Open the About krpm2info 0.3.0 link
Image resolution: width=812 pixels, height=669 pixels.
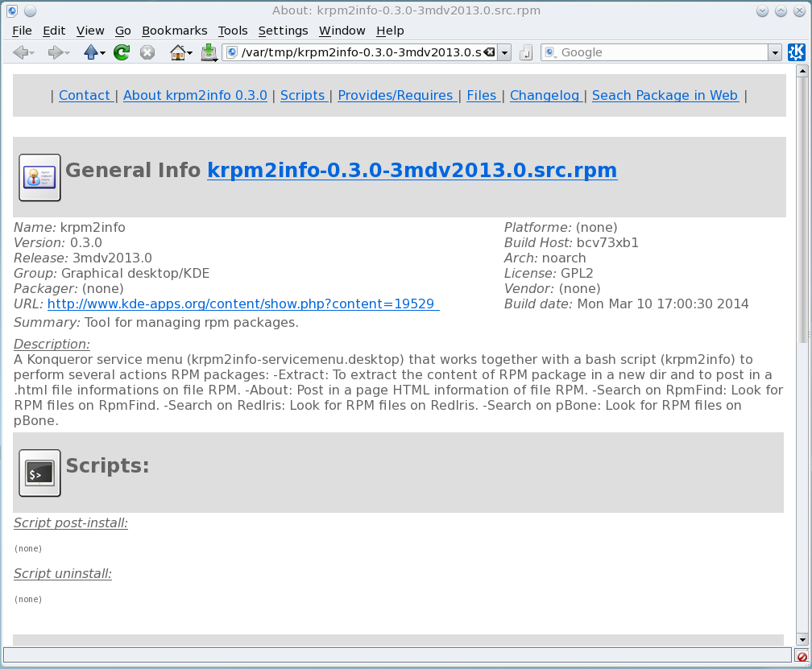[x=195, y=96]
